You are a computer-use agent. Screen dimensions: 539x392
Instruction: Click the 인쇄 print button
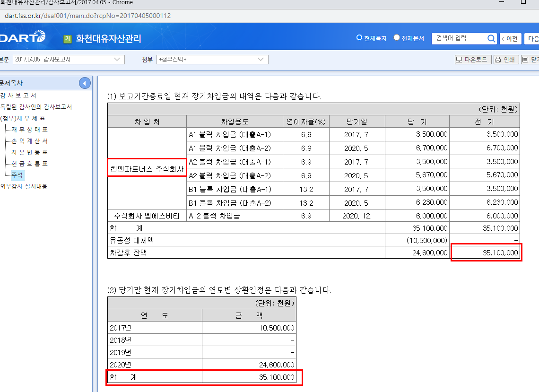(505, 60)
